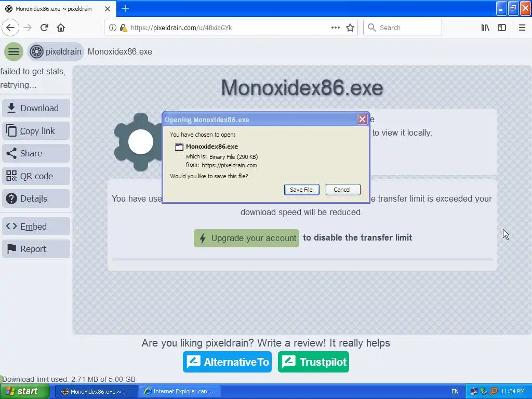Click the Monoxidex86.exe title beside pixeldrain logo
This screenshot has width=532, height=399.
click(x=120, y=51)
